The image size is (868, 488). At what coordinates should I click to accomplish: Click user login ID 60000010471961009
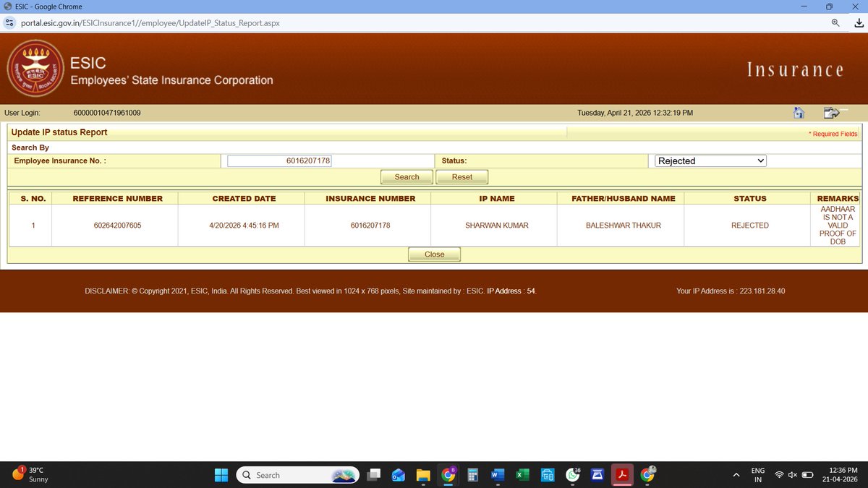tap(107, 113)
